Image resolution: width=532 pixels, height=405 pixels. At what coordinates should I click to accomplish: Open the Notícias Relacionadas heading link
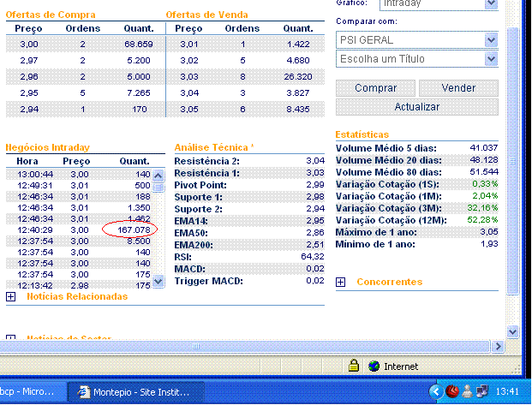coord(77,296)
